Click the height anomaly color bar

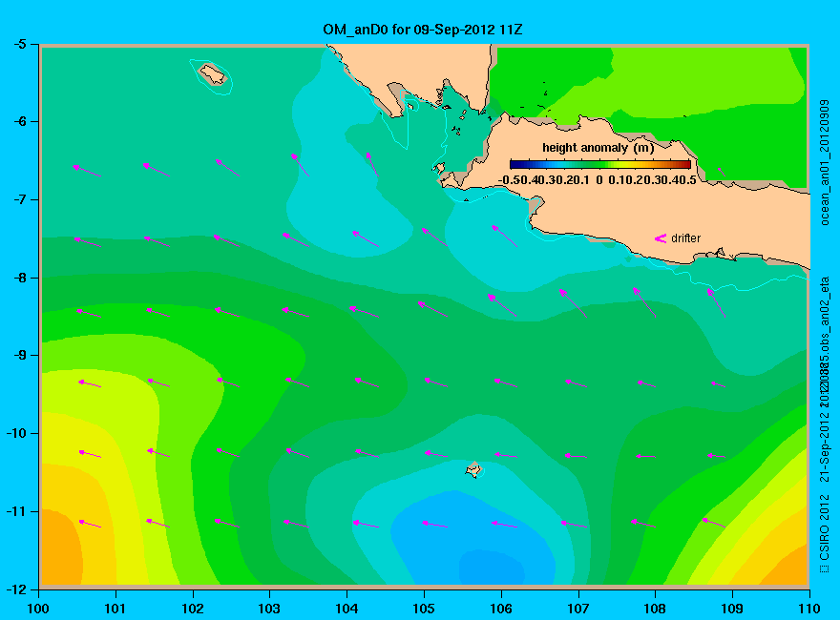pos(600,164)
